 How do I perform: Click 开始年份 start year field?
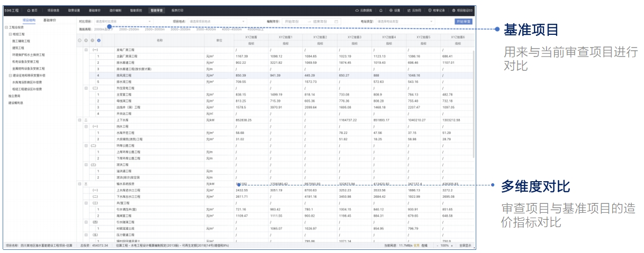tap(292, 21)
